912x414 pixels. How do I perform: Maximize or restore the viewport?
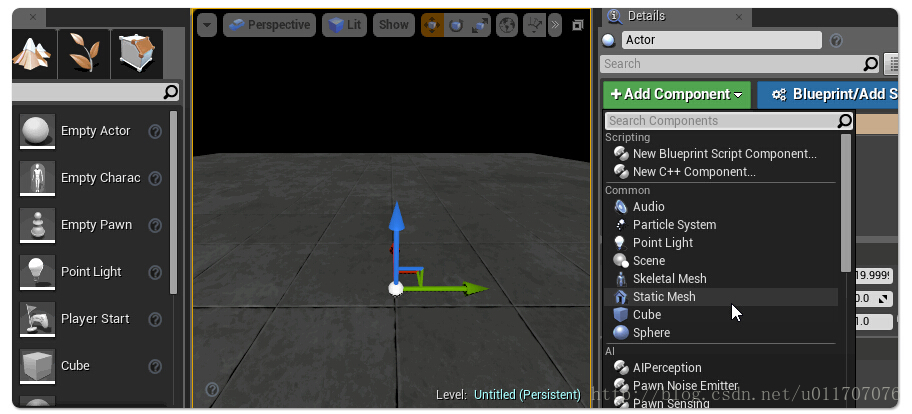(578, 25)
